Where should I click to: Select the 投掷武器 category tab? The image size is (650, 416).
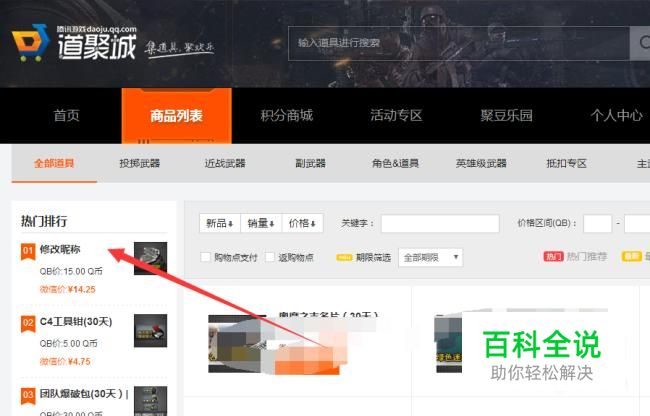pos(140,163)
